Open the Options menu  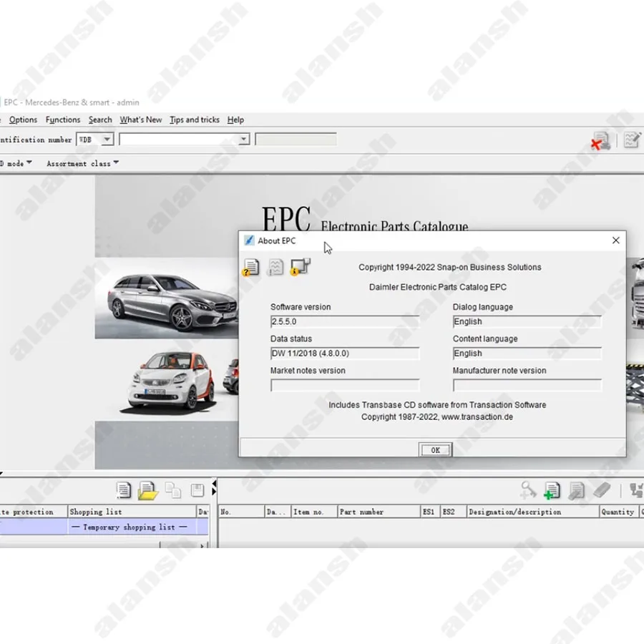(x=23, y=119)
